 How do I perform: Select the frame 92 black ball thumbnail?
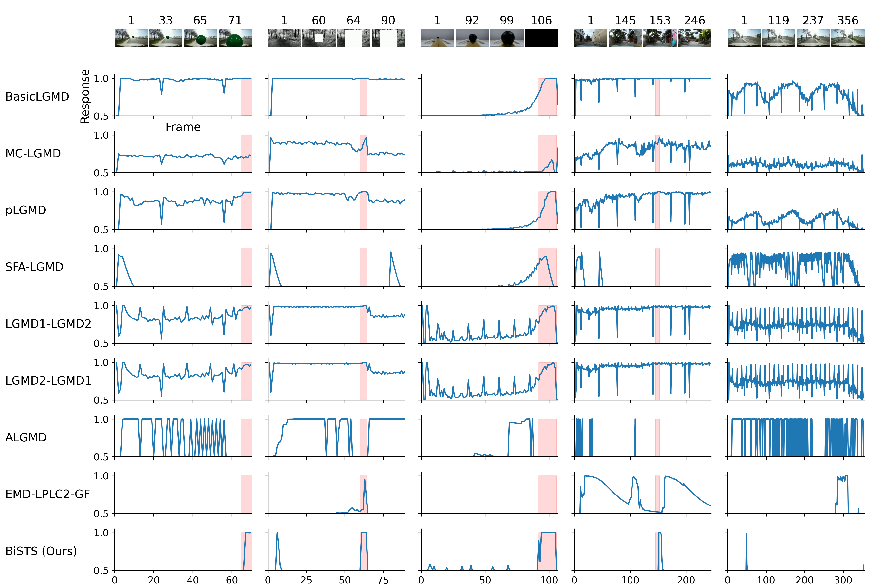472,38
